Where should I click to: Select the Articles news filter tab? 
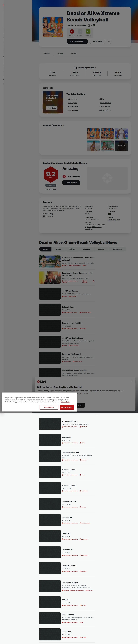pos(72,249)
